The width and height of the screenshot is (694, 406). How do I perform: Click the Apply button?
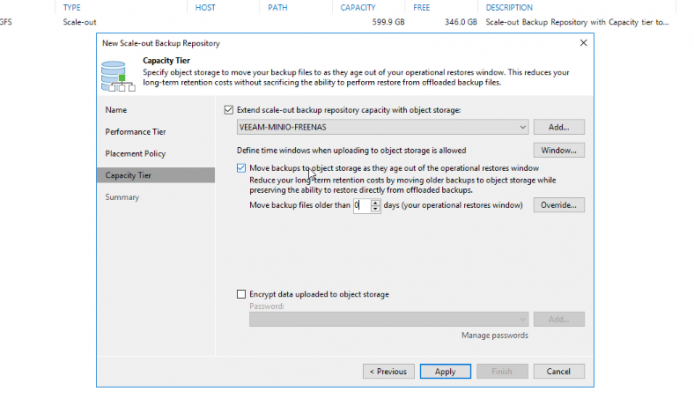(x=445, y=371)
